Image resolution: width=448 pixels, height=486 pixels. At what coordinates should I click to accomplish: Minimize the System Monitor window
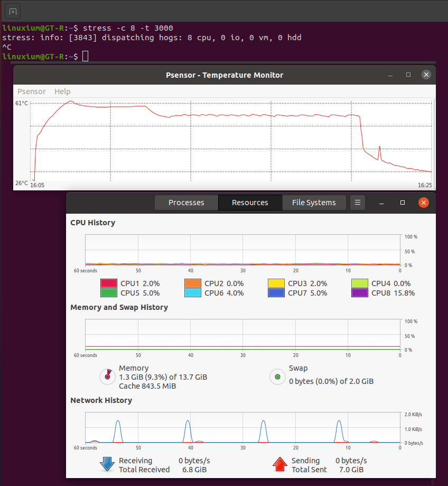point(381,203)
